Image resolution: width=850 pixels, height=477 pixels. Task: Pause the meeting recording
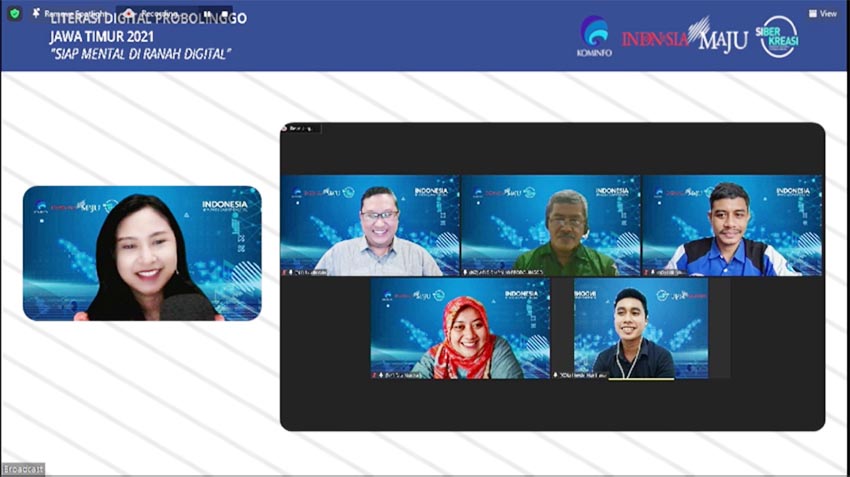click(207, 14)
